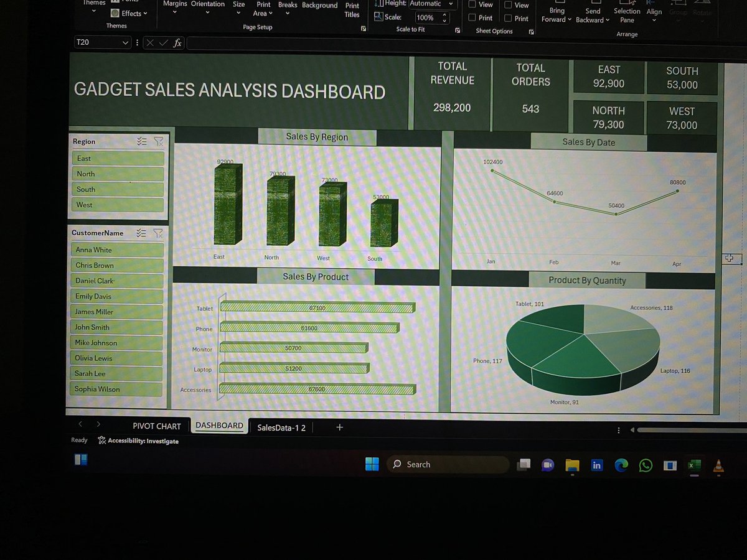Viewport: 747px width, 560px height.
Task: Filter by customer Emily Davis
Action: [x=116, y=296]
